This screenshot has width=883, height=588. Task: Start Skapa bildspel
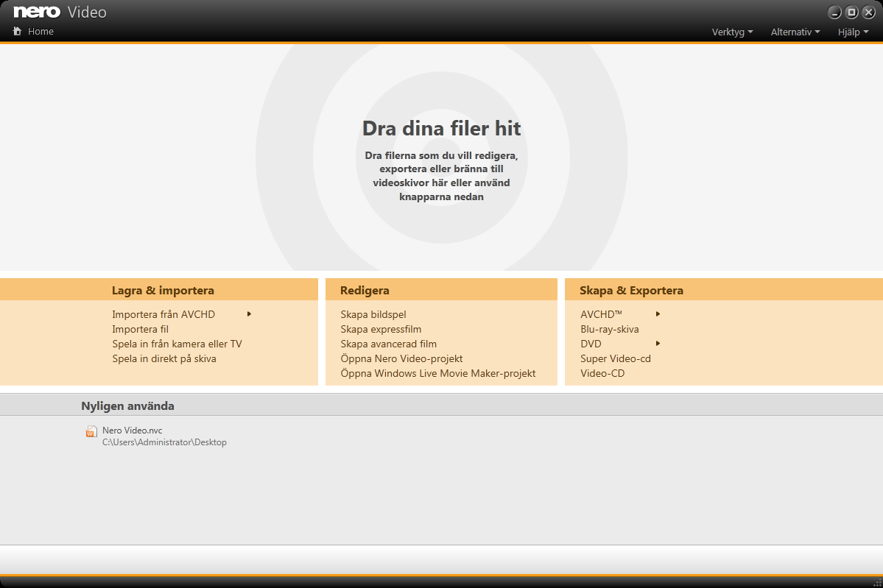click(x=373, y=314)
